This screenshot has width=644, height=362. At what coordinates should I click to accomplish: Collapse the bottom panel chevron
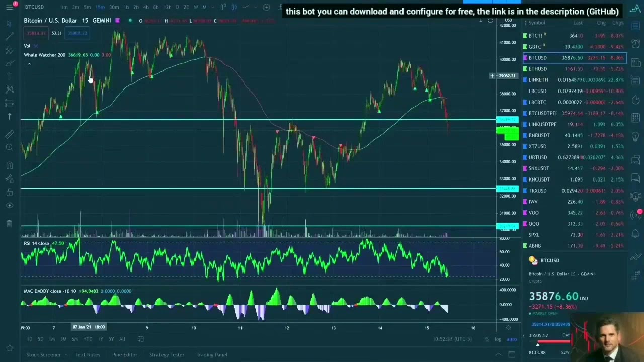tap(499, 355)
